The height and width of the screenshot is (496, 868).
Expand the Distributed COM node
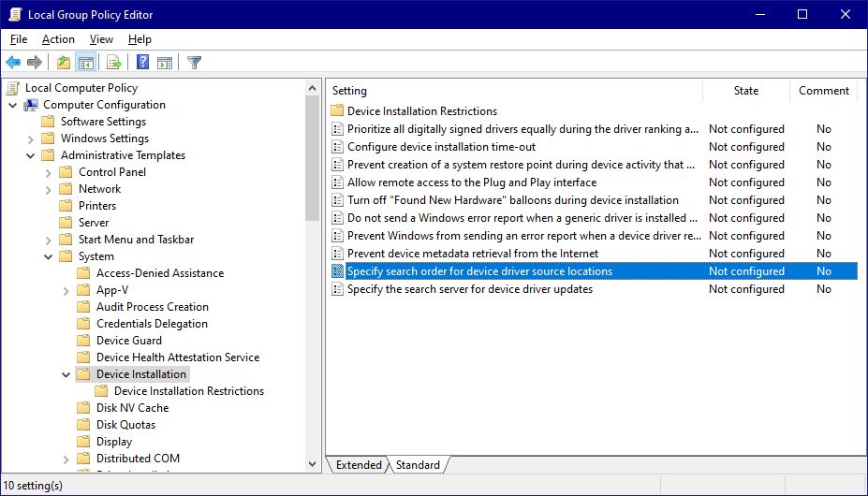66,459
